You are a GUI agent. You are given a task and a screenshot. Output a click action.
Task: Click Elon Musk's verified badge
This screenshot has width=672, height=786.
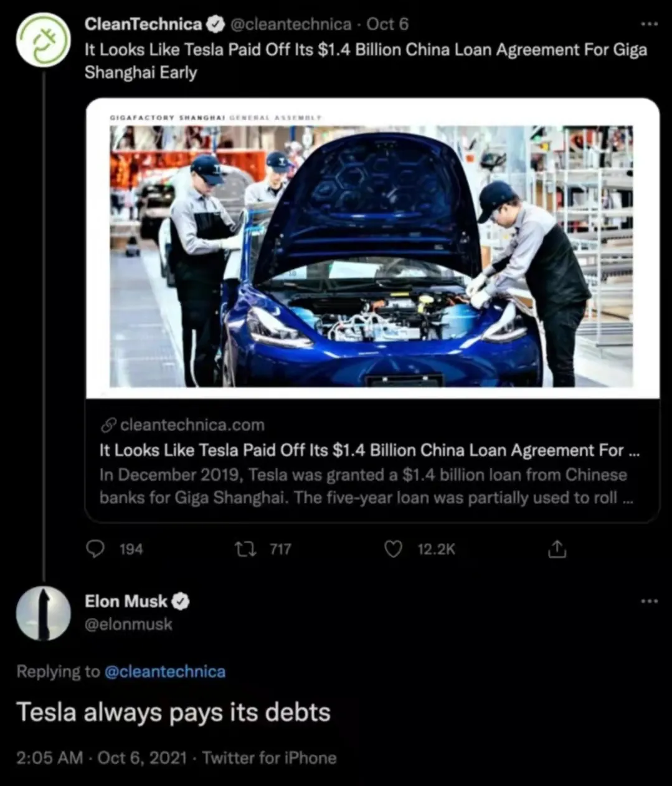point(181,602)
